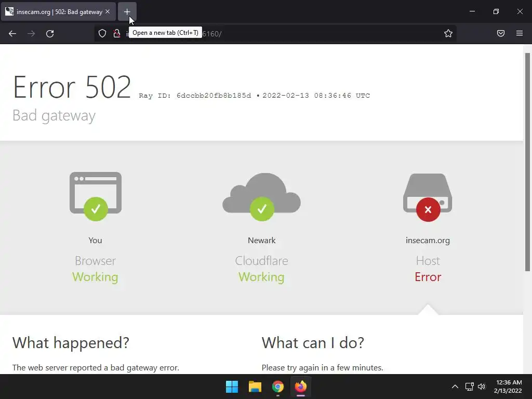Click the Error 502 heading
The image size is (532, 399).
[x=72, y=87]
